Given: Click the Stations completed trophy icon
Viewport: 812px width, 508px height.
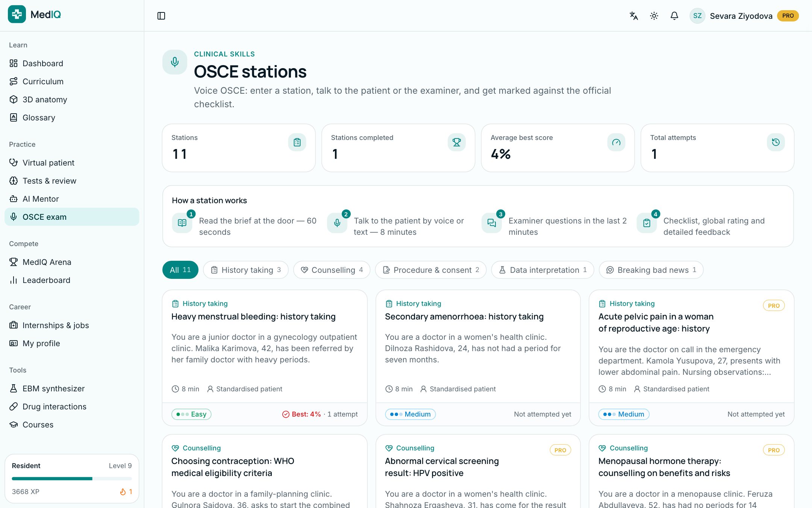Looking at the screenshot, I should click(x=457, y=142).
